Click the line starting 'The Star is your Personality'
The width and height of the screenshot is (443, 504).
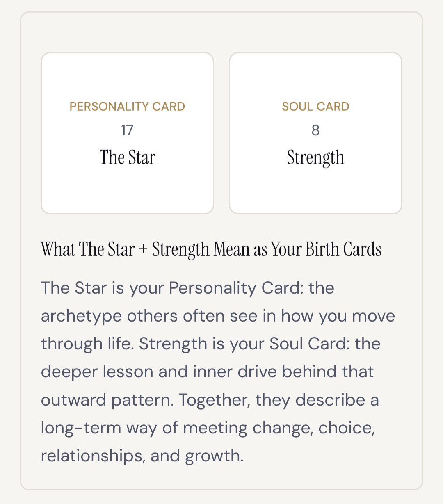187,288
